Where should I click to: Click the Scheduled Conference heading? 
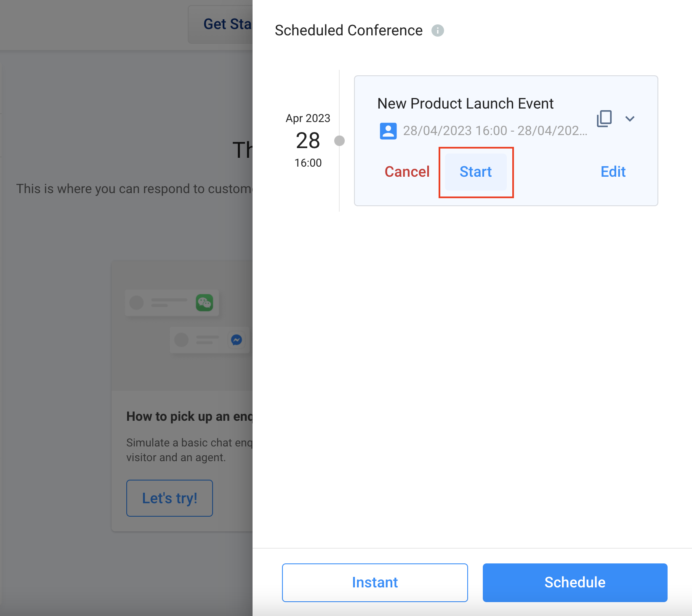click(x=349, y=31)
